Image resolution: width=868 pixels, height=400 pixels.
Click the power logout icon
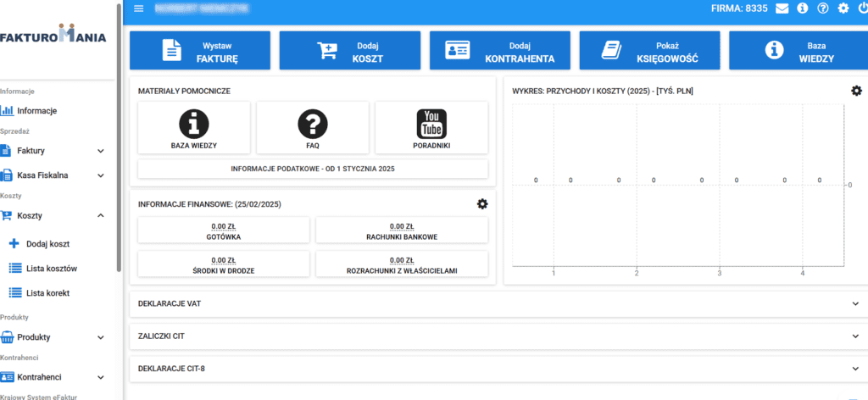point(862,9)
